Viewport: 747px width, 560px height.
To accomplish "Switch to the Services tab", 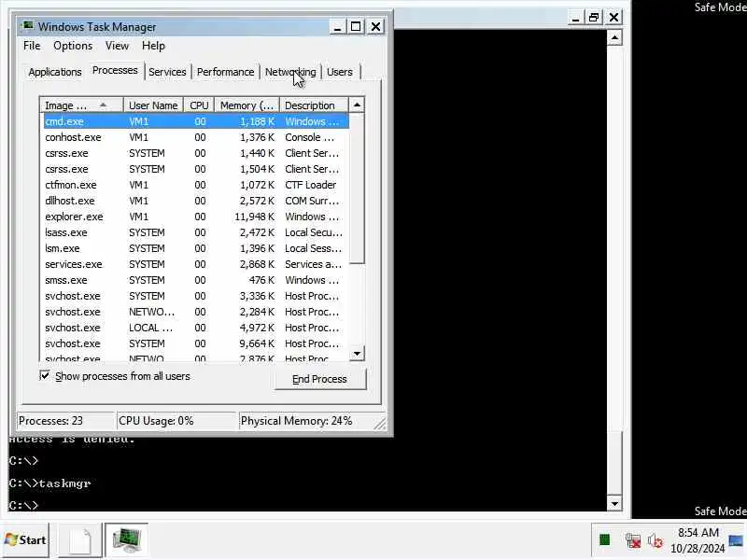I will (x=167, y=72).
